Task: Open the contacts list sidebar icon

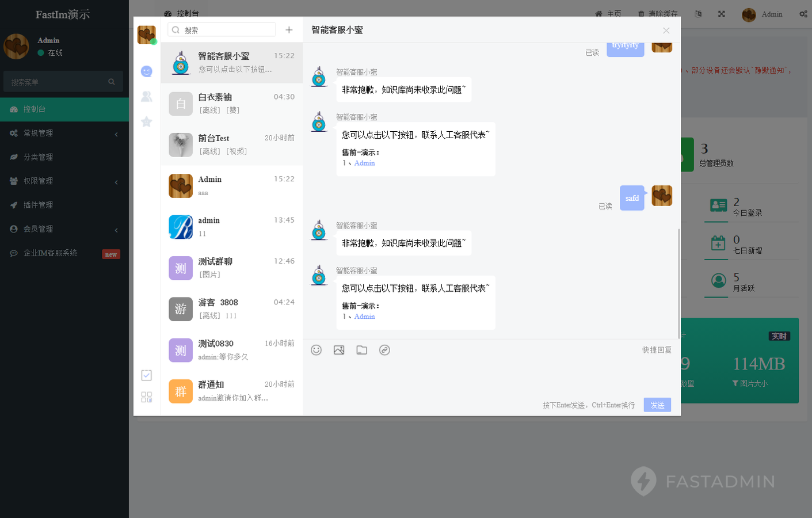Action: click(147, 97)
